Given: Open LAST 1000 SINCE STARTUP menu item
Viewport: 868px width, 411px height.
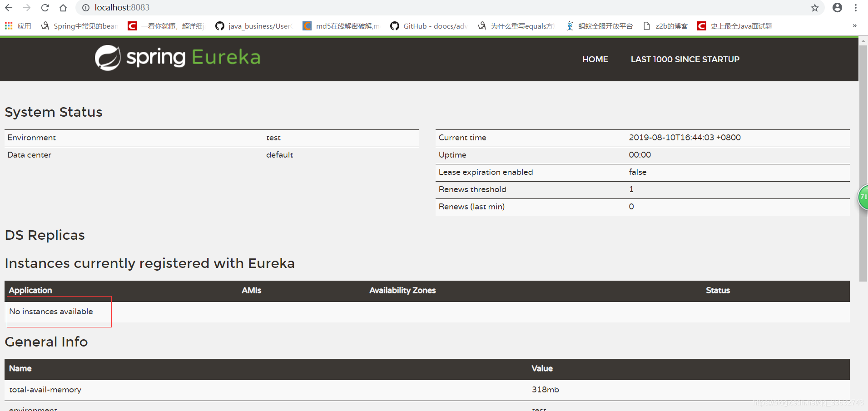Looking at the screenshot, I should click(x=685, y=59).
